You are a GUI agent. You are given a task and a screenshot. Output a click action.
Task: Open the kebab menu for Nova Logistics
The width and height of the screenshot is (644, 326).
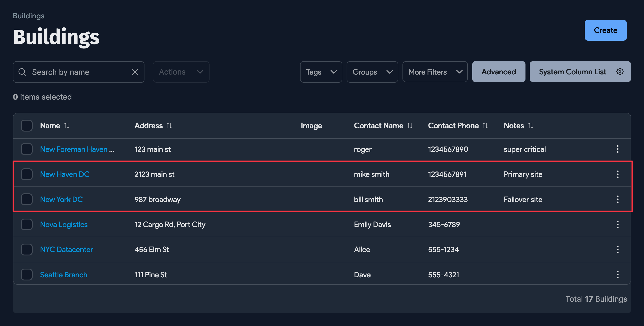(618, 224)
